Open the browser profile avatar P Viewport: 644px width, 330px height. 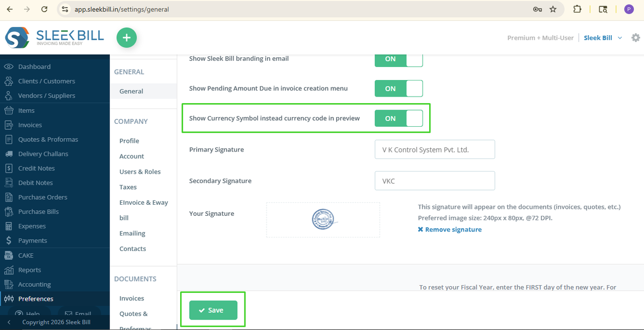coord(629,9)
